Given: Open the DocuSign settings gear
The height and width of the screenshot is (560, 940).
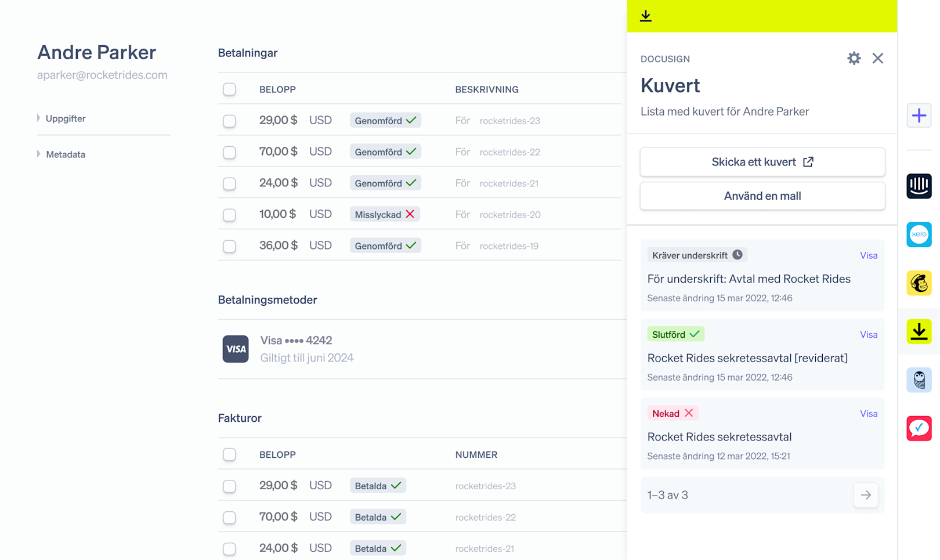Looking at the screenshot, I should coord(854,58).
